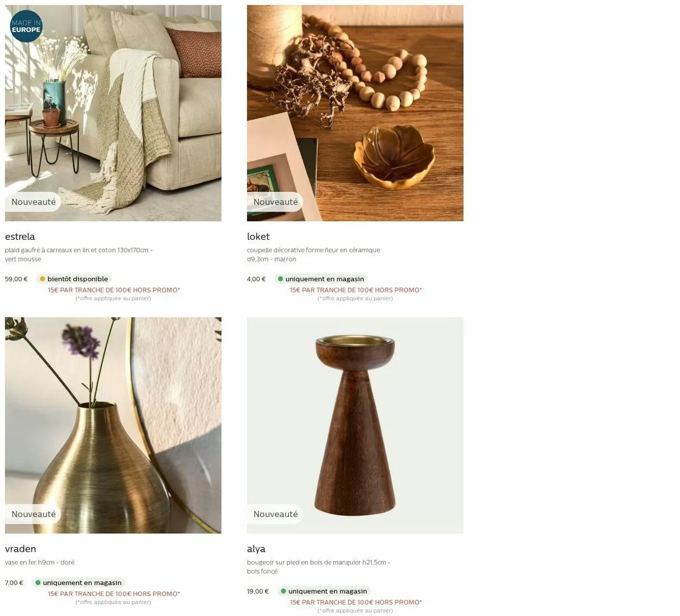Click the estrela product title
The width and height of the screenshot is (680, 616).
20,237
